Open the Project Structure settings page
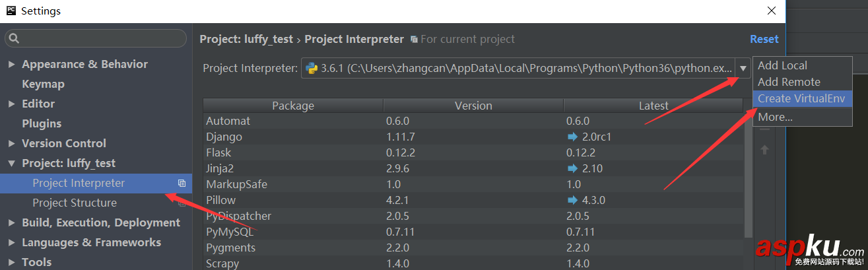Viewport: 868px width, 270px height. (x=75, y=203)
